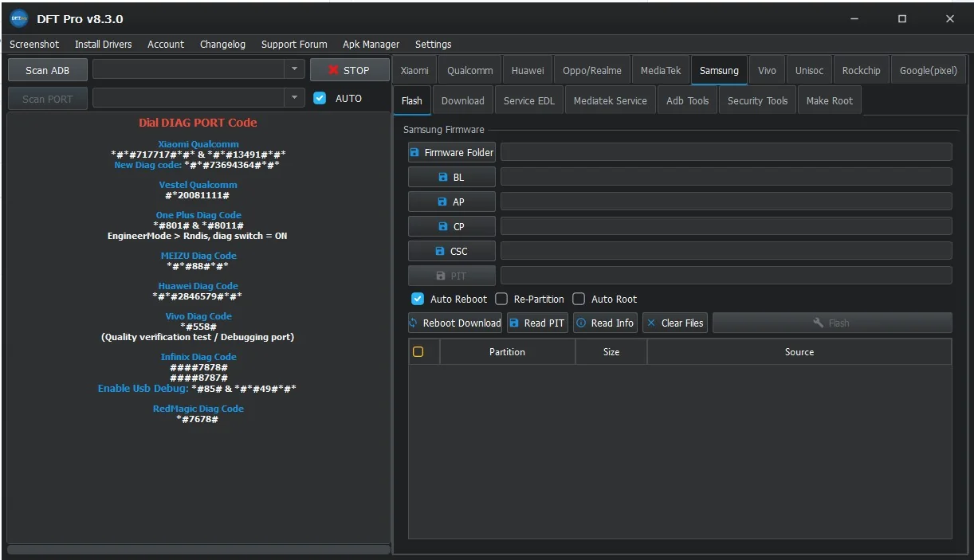Viewport: 974px width, 560px height.
Task: Enable the Auto Root checkbox
Action: coord(579,299)
